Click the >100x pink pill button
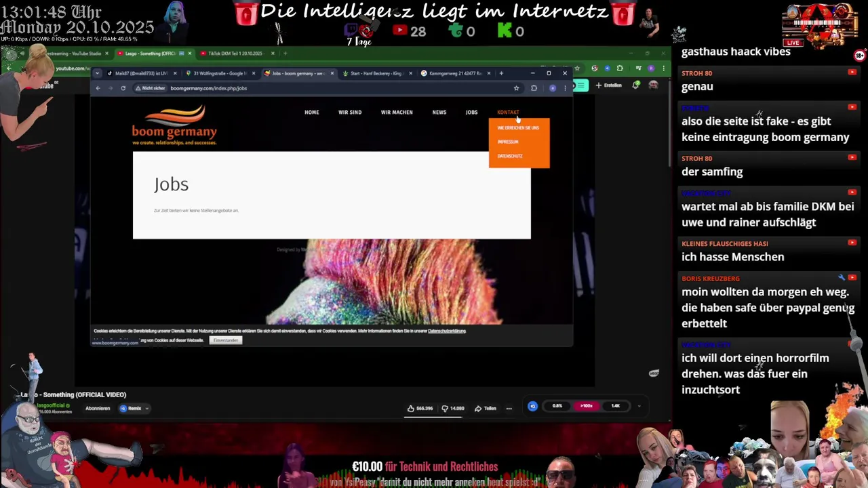868x488 pixels. coord(586,406)
